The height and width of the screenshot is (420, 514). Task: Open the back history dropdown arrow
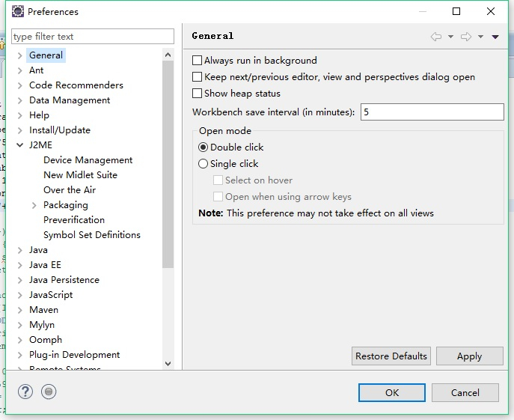tap(450, 37)
